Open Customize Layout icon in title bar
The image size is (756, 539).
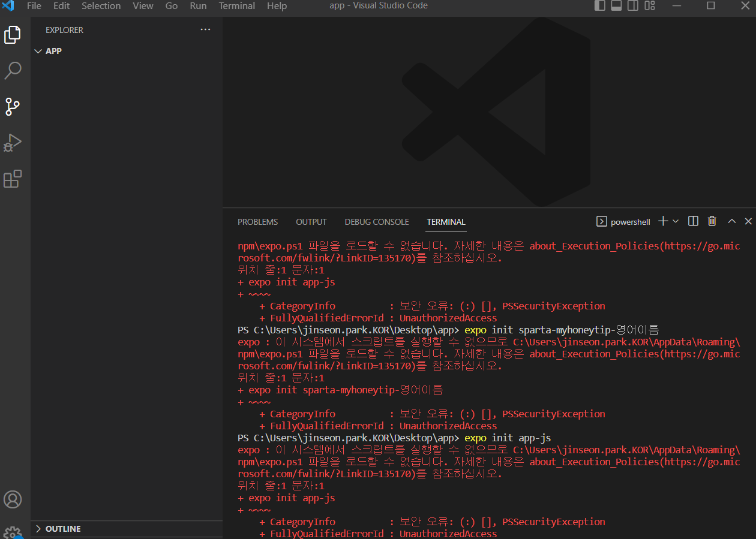[x=650, y=5]
